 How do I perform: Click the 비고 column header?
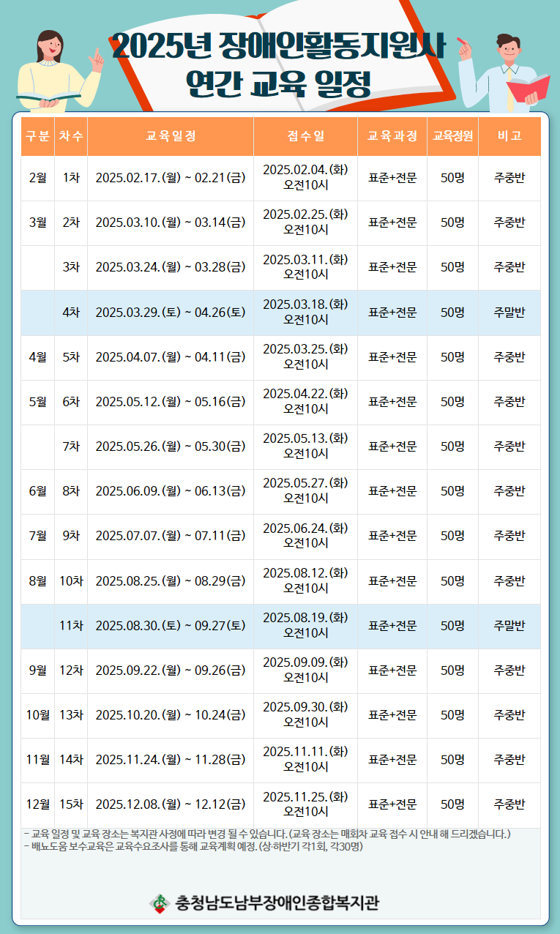click(509, 136)
